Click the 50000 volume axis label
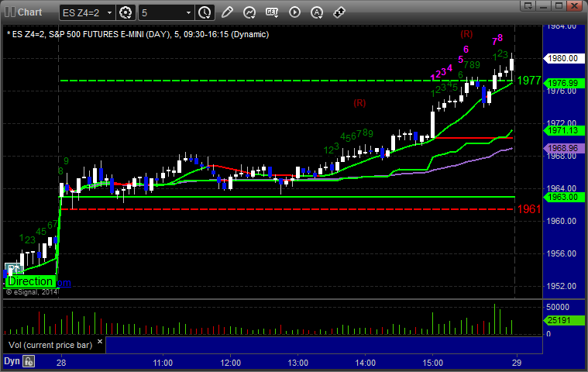The width and height of the screenshot is (588, 372). (x=558, y=307)
